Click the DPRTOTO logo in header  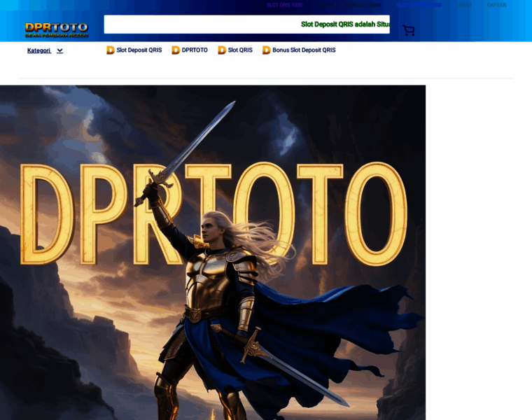point(57,29)
